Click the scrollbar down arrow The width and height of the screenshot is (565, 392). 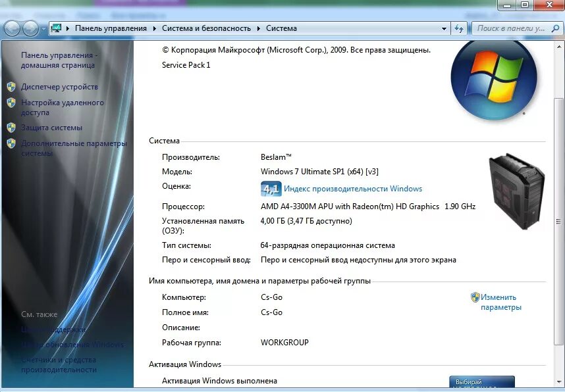[x=559, y=381]
